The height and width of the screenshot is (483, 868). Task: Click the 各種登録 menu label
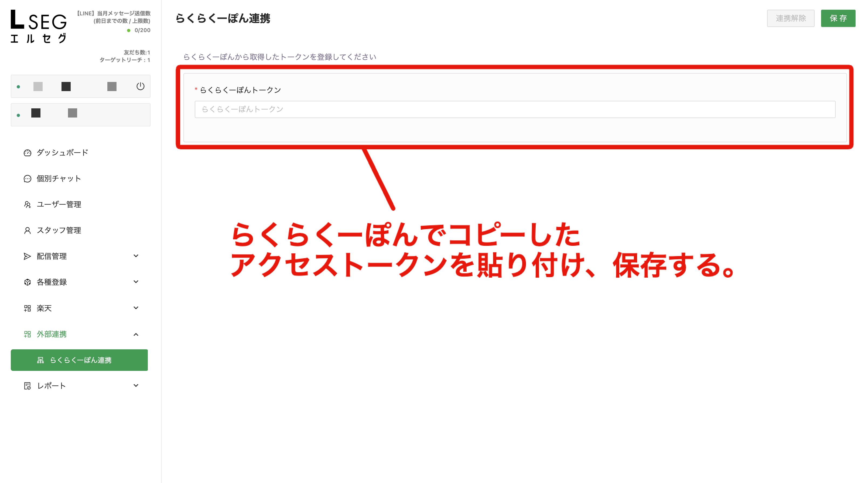point(52,282)
